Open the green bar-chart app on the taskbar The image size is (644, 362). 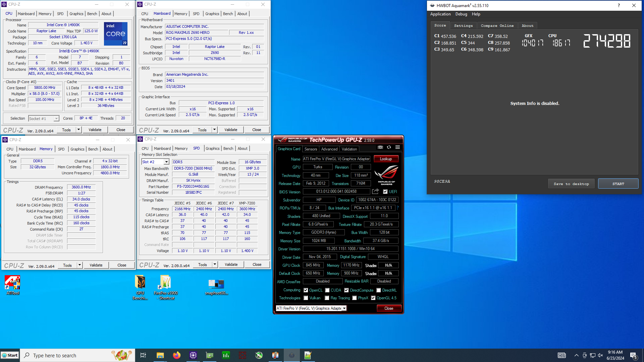[x=226, y=355]
